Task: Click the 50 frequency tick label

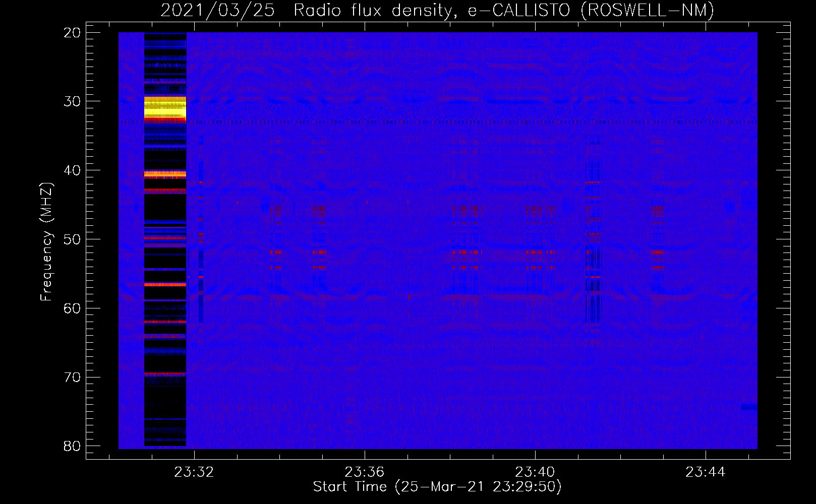Action: [x=73, y=239]
